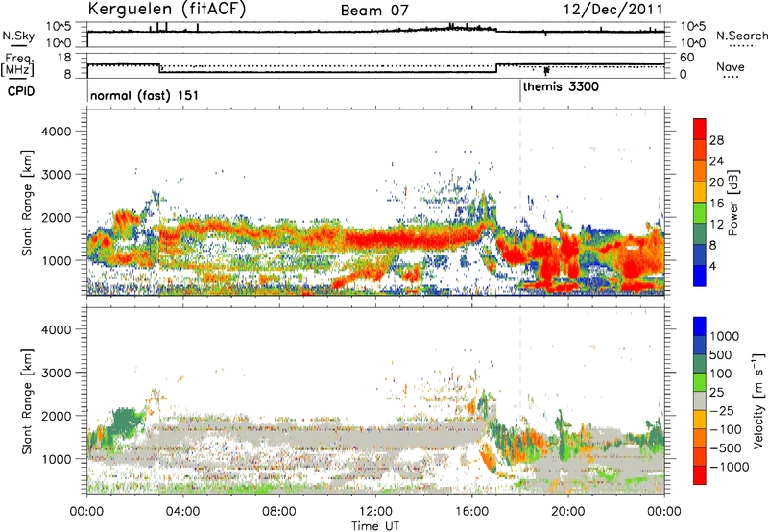The width and height of the screenshot is (768, 532).
Task: Click the '3000' tick on velocity panel axis
Action: tap(57, 373)
